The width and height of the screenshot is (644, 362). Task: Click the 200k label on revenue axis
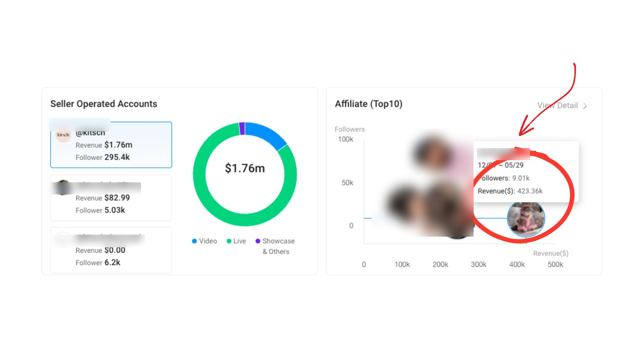(x=440, y=264)
